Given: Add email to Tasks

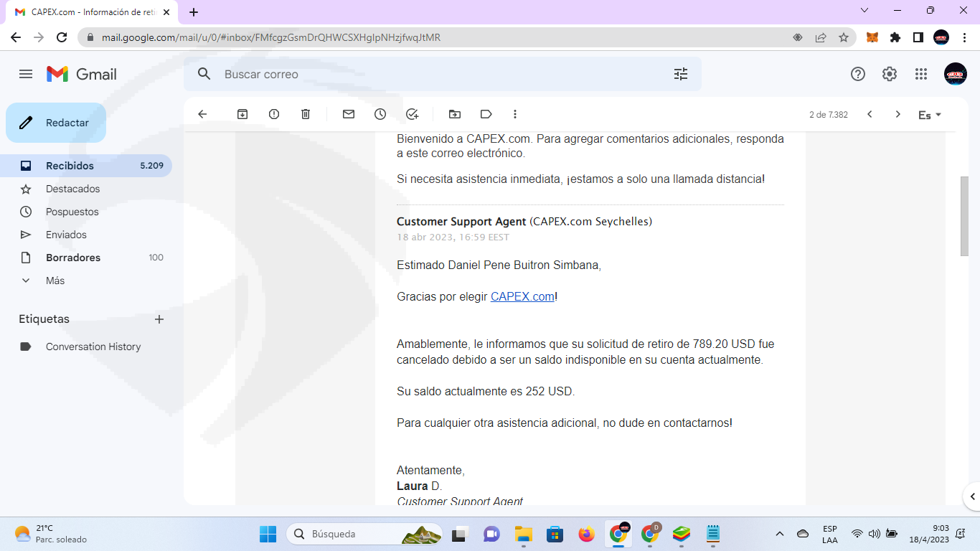Looking at the screenshot, I should click(x=412, y=114).
